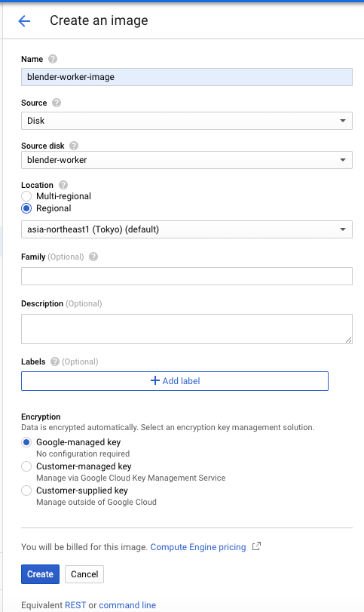
Task: Expand the Source dropdown showing Disk
Action: point(187,121)
